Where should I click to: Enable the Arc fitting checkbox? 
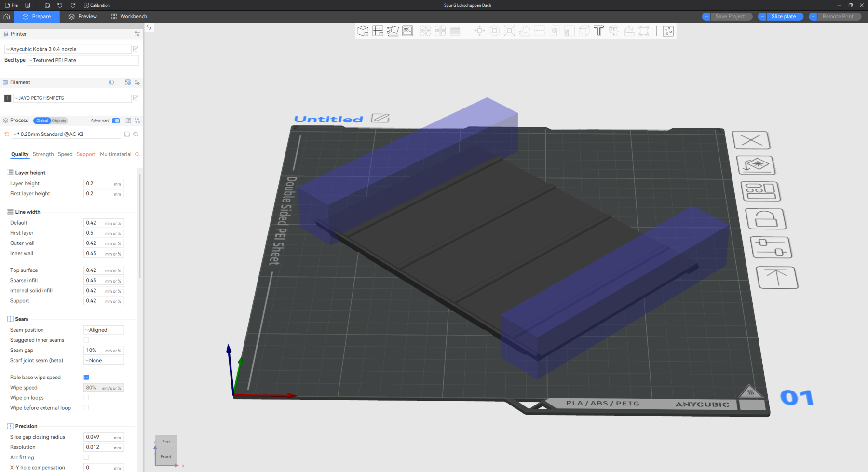(x=86, y=458)
